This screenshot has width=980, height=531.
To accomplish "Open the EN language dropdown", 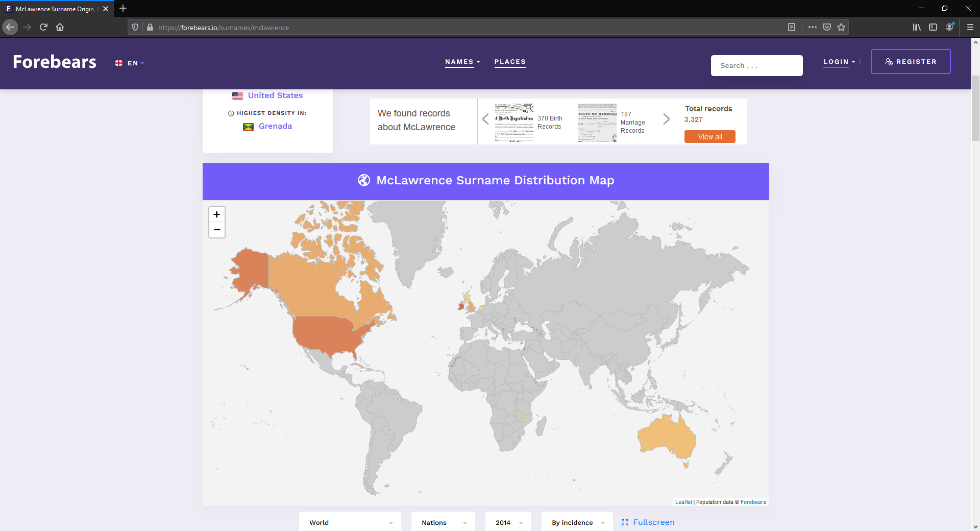I will click(130, 63).
